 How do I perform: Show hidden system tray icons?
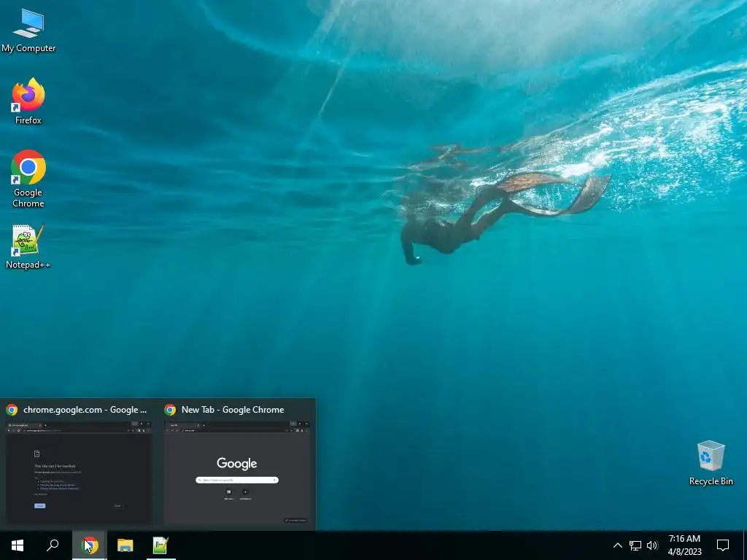click(x=617, y=545)
